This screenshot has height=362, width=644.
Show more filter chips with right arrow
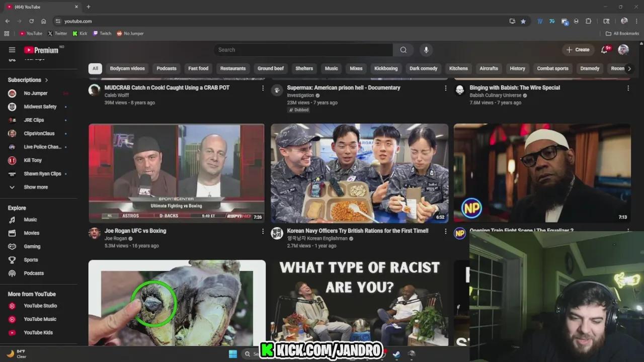click(629, 68)
